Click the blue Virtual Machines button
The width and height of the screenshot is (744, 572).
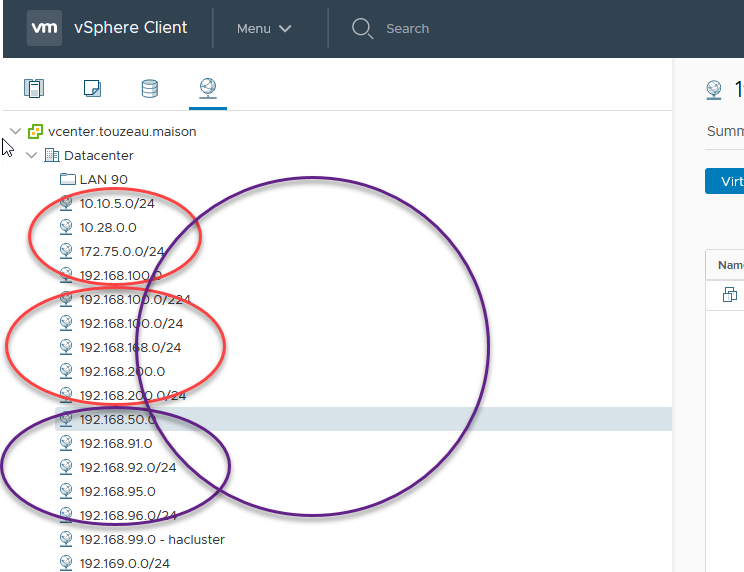(x=725, y=181)
